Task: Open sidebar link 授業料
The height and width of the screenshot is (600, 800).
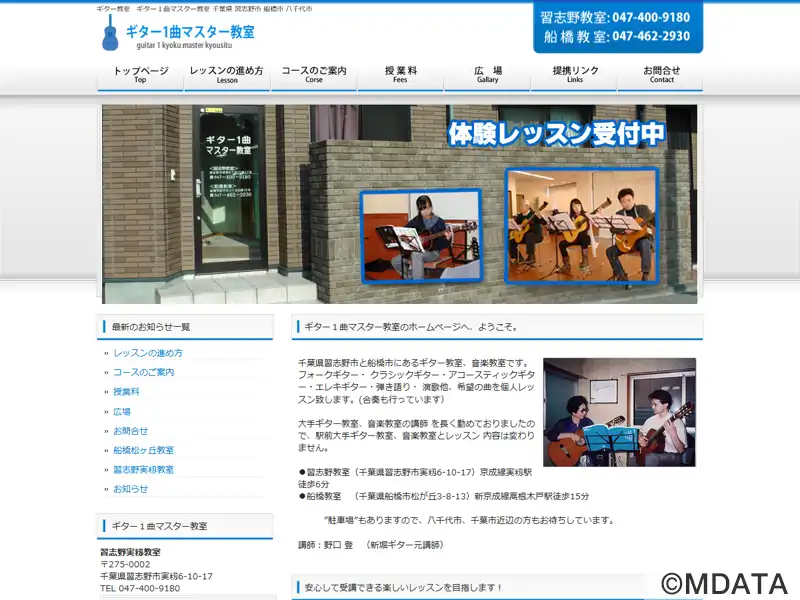Action: (126, 391)
